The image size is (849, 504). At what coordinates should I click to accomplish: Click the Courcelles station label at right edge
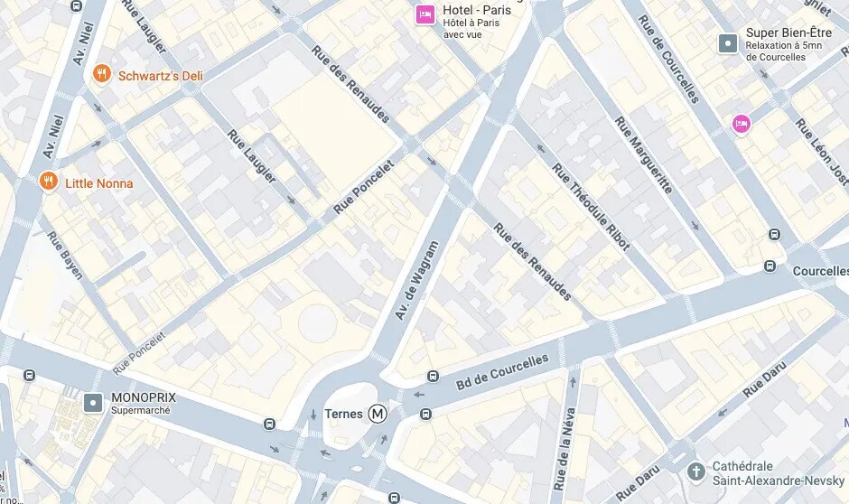820,271
